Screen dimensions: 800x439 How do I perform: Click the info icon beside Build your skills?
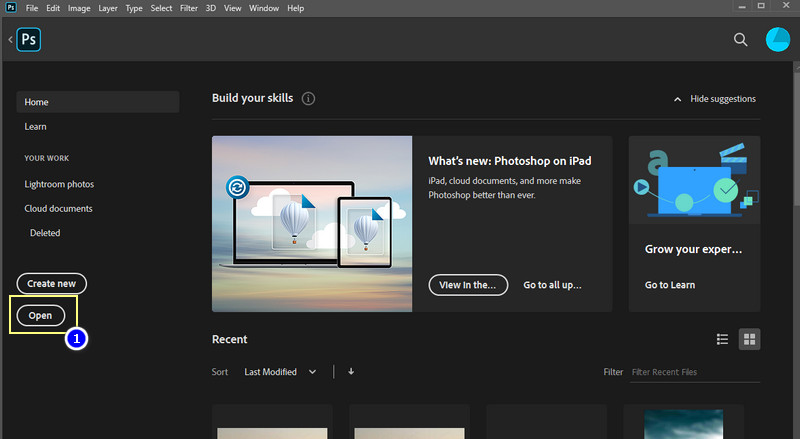click(308, 99)
